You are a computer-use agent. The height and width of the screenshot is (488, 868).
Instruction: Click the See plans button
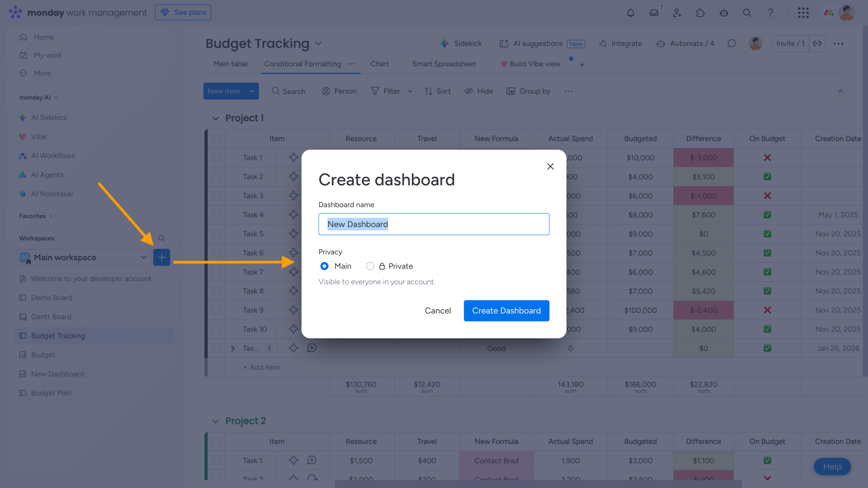point(183,12)
